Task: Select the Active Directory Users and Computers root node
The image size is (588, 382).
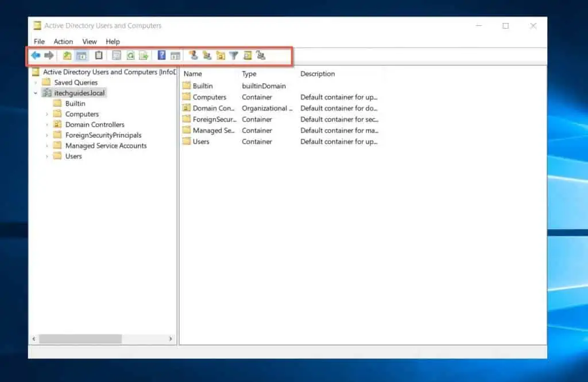Action: [x=109, y=72]
